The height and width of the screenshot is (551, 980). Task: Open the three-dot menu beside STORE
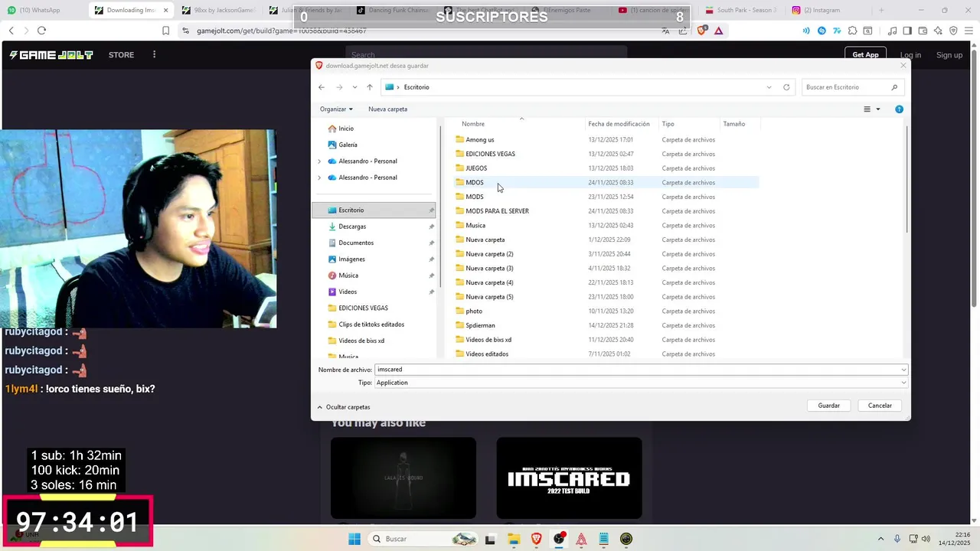[154, 54]
